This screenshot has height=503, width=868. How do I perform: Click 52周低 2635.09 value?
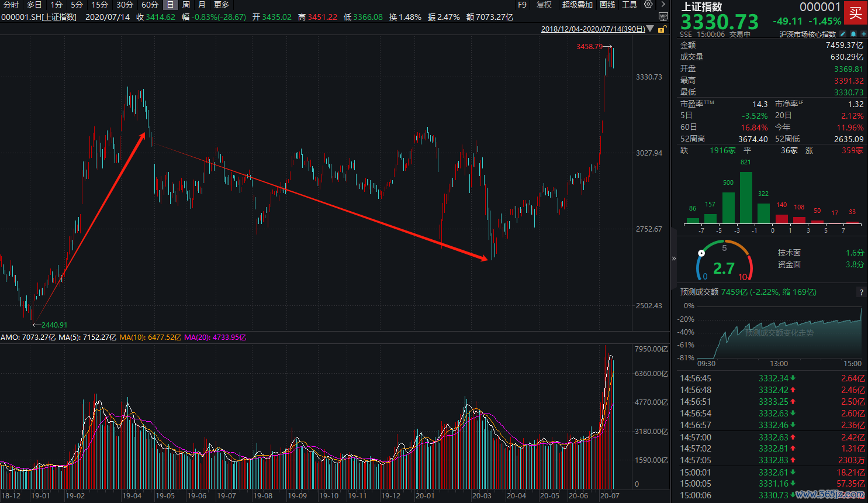tap(849, 139)
